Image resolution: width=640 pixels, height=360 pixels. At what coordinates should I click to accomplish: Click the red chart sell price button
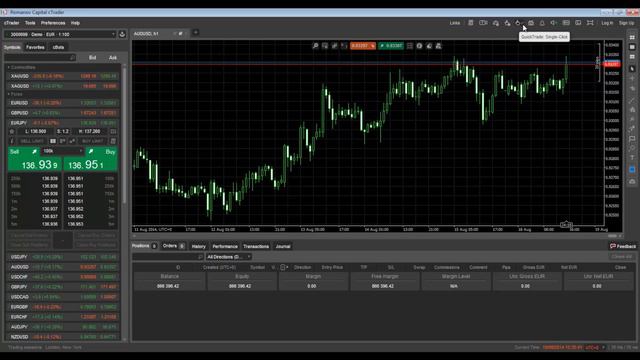coord(363,46)
